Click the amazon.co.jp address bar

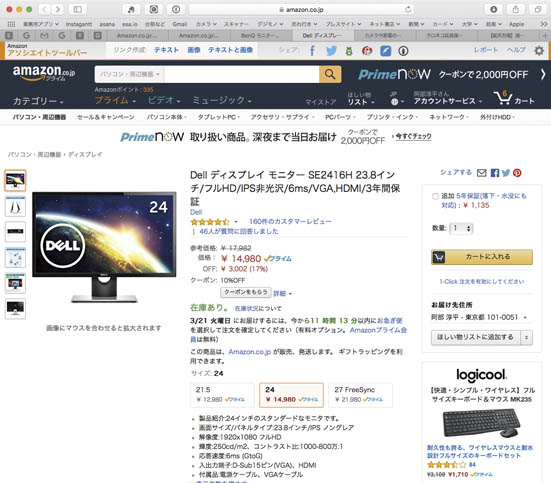(x=302, y=9)
